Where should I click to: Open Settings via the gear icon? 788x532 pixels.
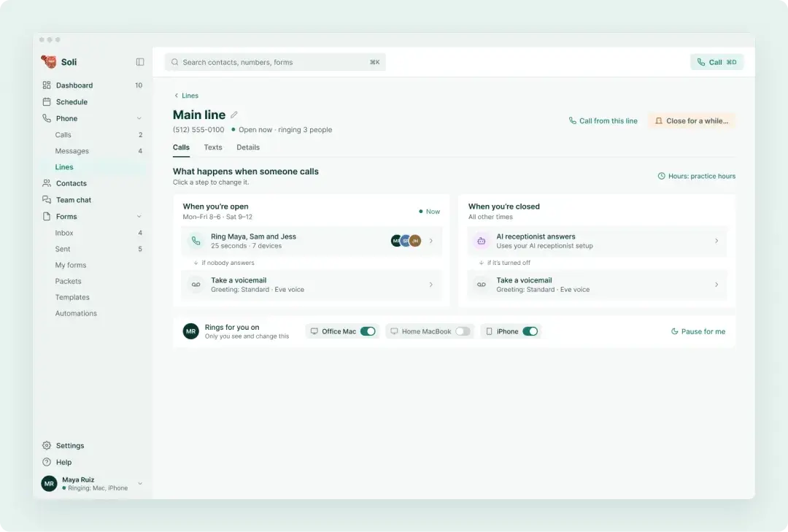pos(47,445)
